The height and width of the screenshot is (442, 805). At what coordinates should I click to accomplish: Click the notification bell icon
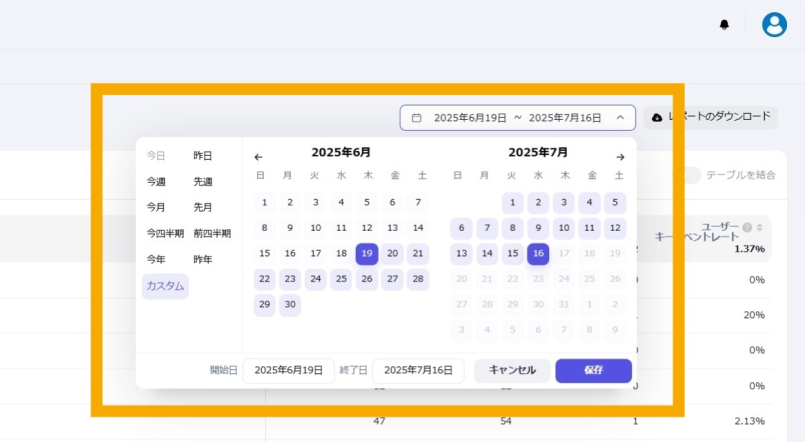724,25
